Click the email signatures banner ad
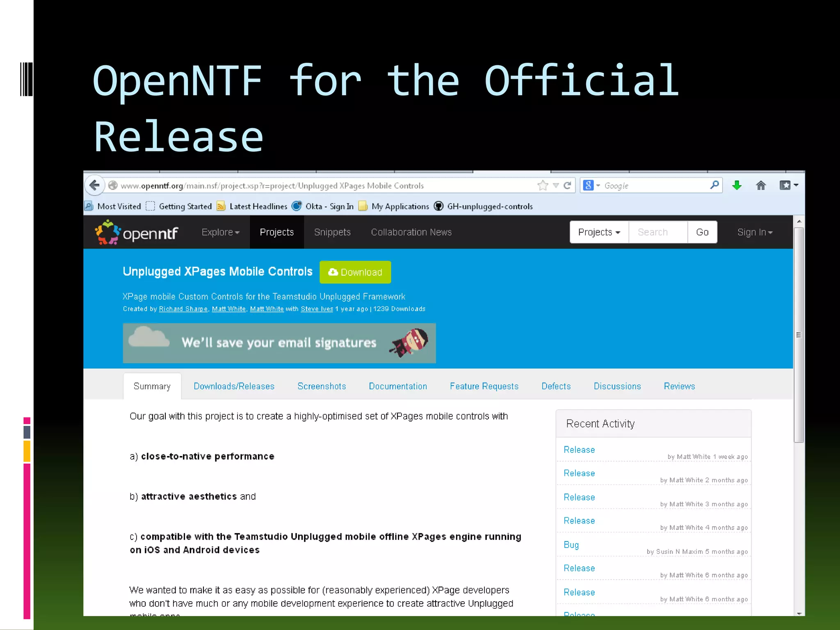The height and width of the screenshot is (630, 840). point(279,343)
